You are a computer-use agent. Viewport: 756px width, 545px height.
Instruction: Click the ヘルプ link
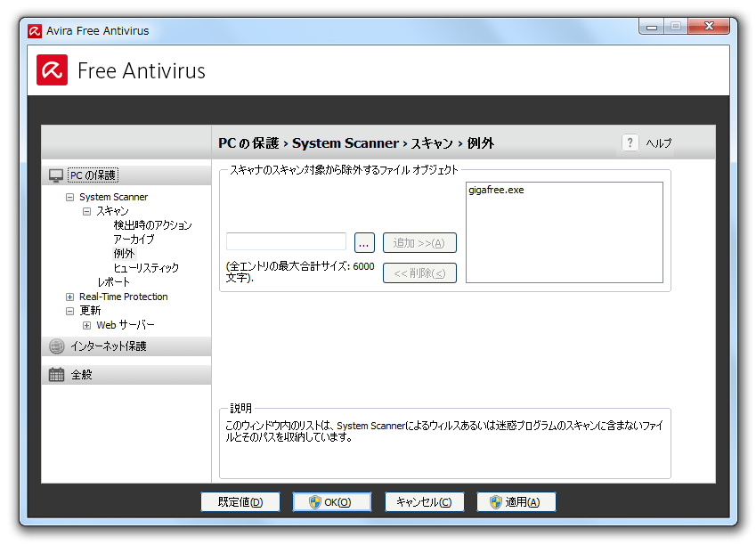coord(658,143)
